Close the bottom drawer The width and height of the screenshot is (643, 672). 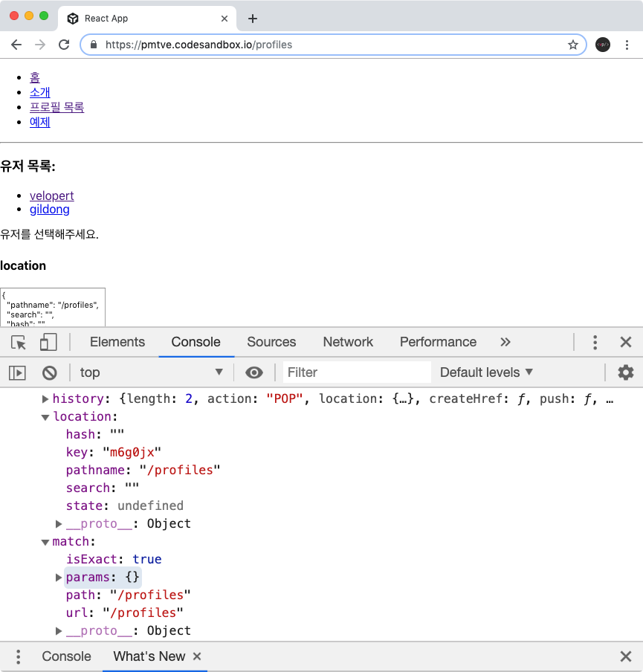[626, 656]
